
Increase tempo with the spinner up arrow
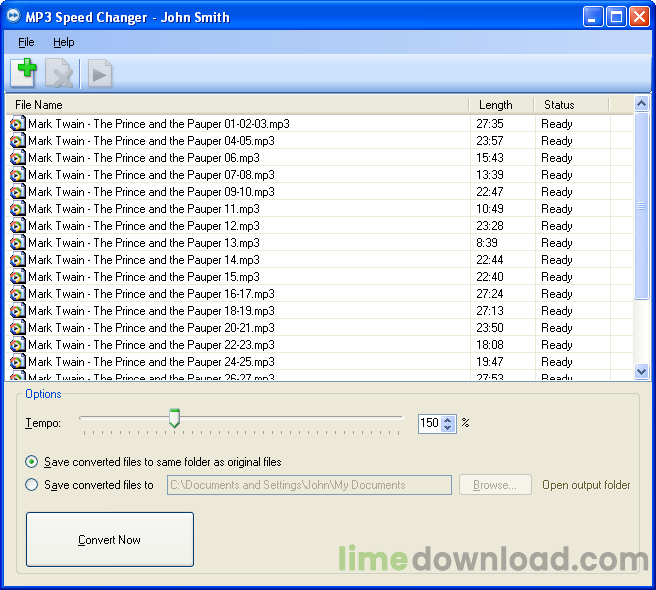coord(448,420)
